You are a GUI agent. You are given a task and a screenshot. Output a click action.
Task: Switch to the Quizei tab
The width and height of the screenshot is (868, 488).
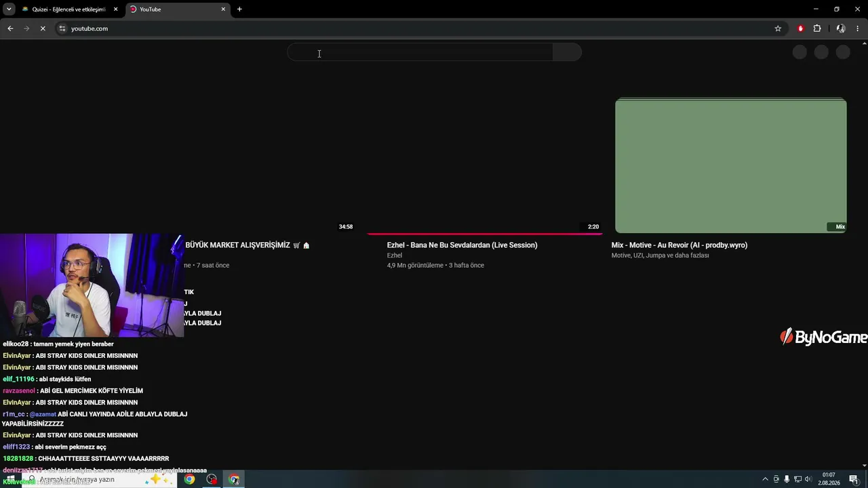(70, 9)
